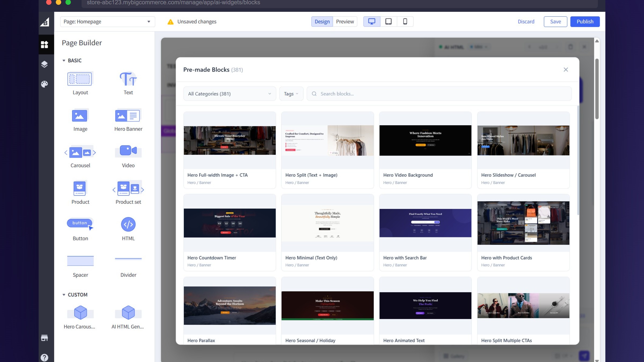Click the Publish button
Screen dimensions: 644x362
pyautogui.click(x=585, y=21)
